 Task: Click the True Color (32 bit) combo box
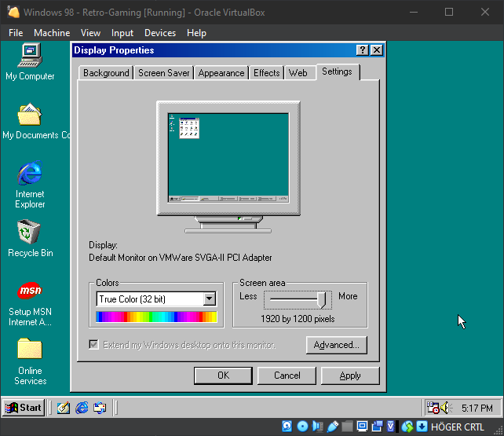(x=156, y=299)
